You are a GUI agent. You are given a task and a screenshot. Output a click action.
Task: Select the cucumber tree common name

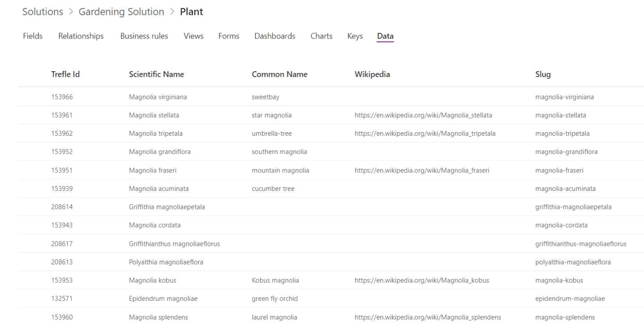(x=273, y=189)
